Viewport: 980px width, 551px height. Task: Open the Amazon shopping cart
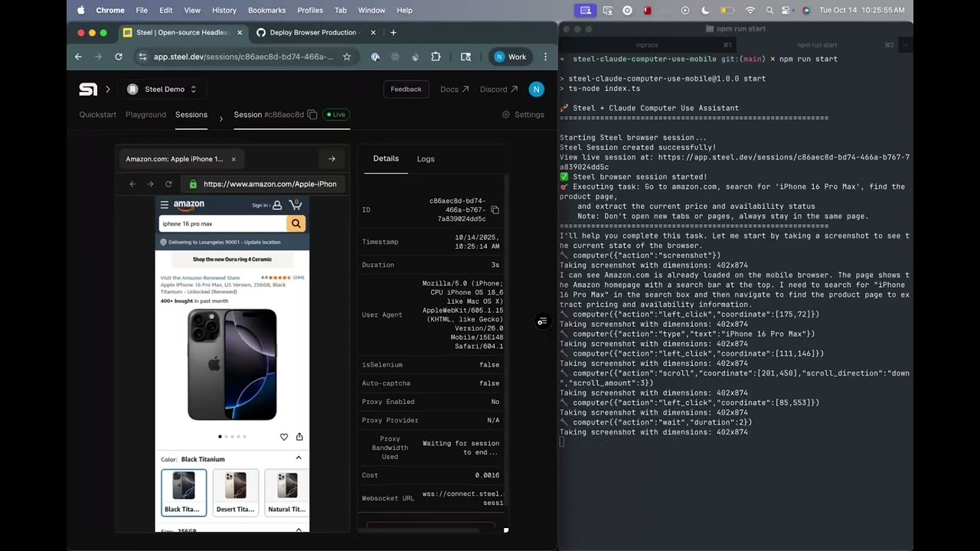pos(296,204)
